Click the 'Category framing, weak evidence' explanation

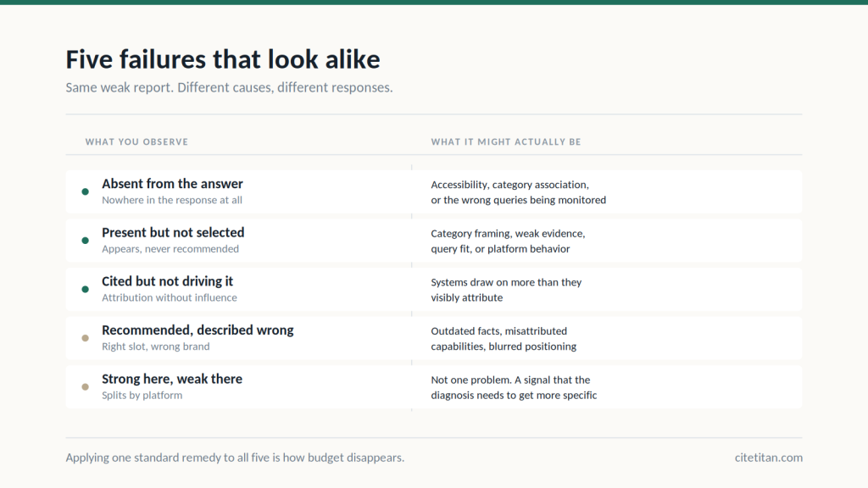click(x=509, y=241)
